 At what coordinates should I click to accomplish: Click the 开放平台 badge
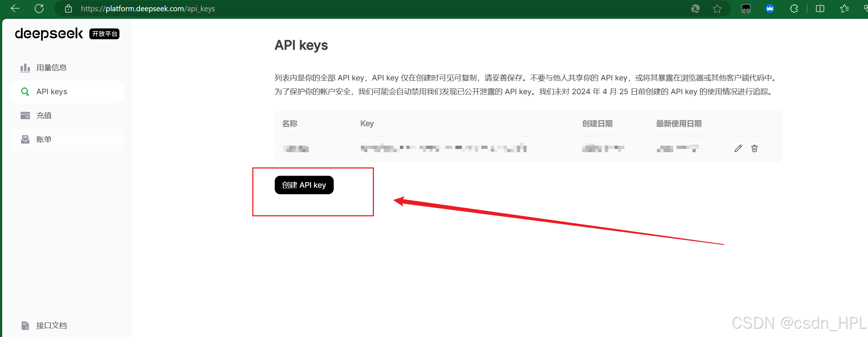(104, 34)
